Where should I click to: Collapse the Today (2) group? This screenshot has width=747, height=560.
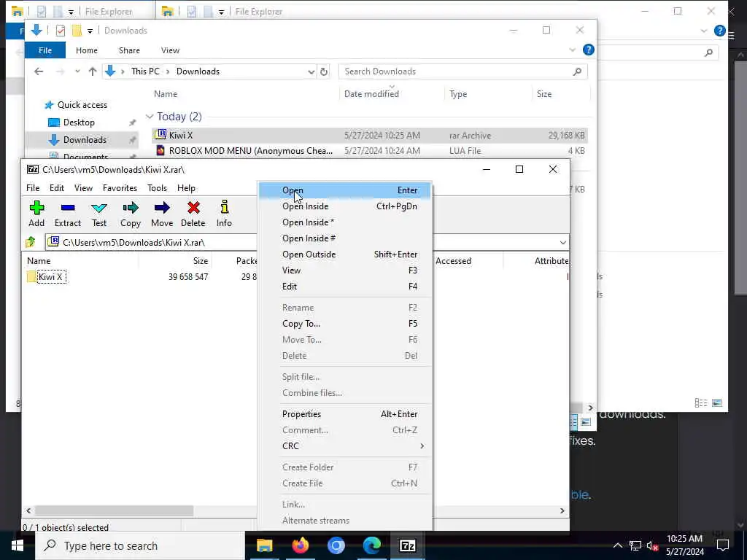150,117
